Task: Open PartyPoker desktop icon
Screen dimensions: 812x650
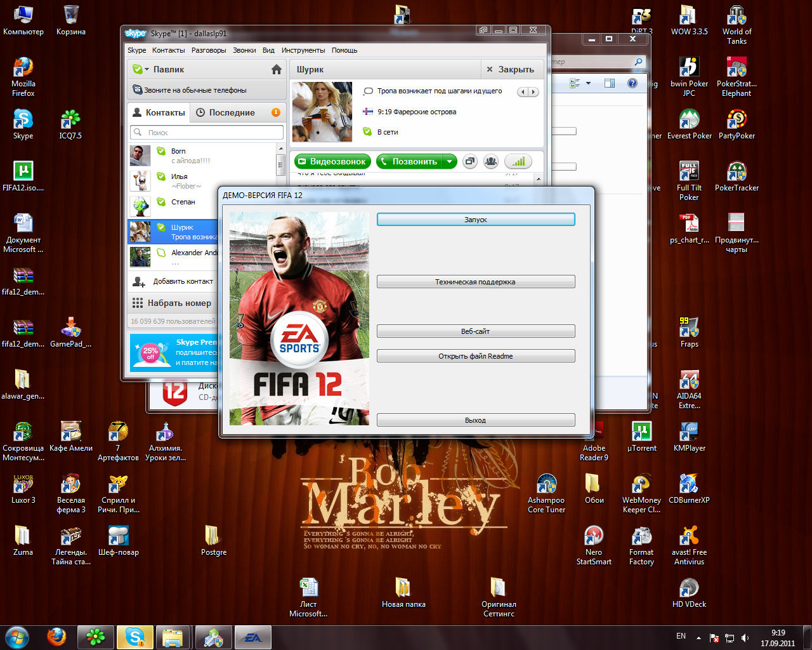Action: click(x=737, y=124)
